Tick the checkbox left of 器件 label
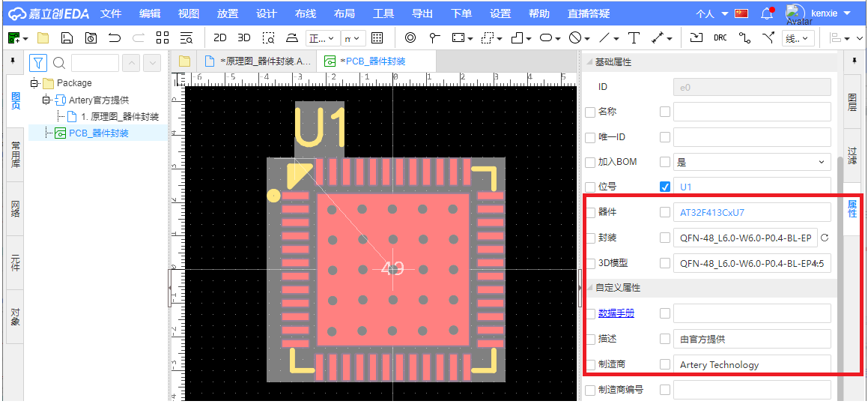The width and height of the screenshot is (868, 404). coord(589,212)
